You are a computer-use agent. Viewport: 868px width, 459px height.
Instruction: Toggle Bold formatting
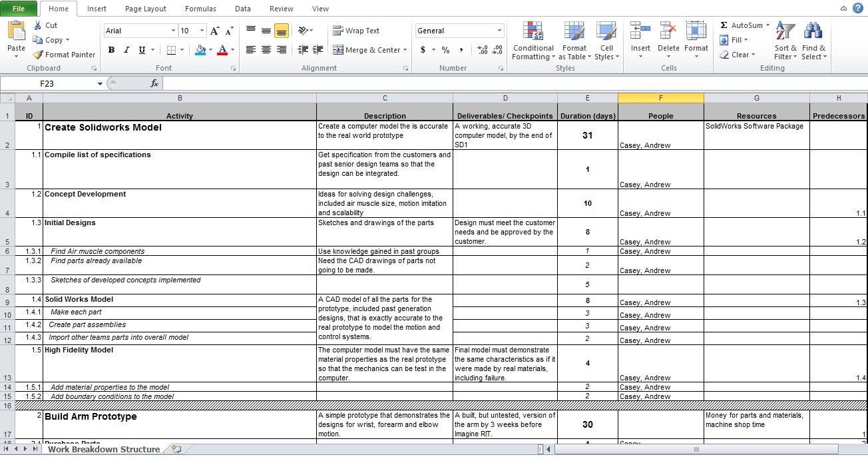click(111, 50)
